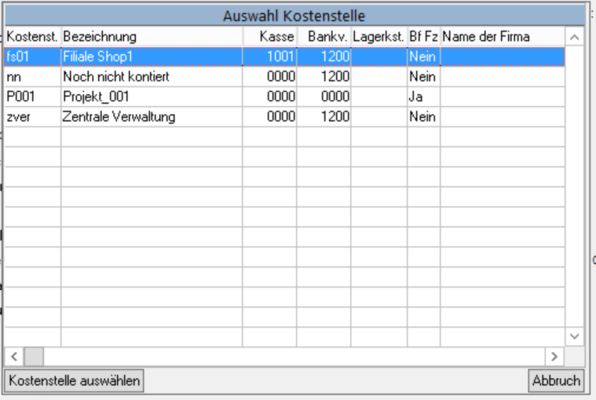Select the Noch nicht kontiert row
The height and width of the screenshot is (400, 596).
pyautogui.click(x=285, y=77)
